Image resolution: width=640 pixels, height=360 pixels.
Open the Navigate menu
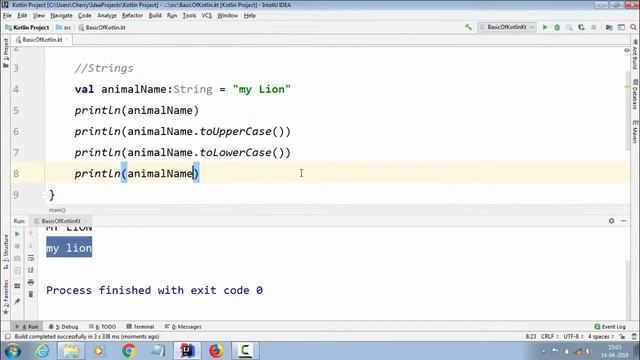coord(61,16)
